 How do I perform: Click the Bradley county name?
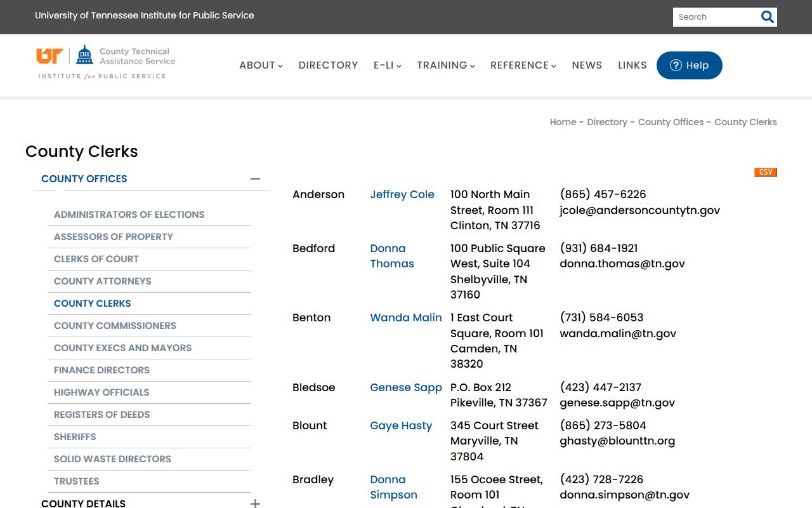point(313,479)
